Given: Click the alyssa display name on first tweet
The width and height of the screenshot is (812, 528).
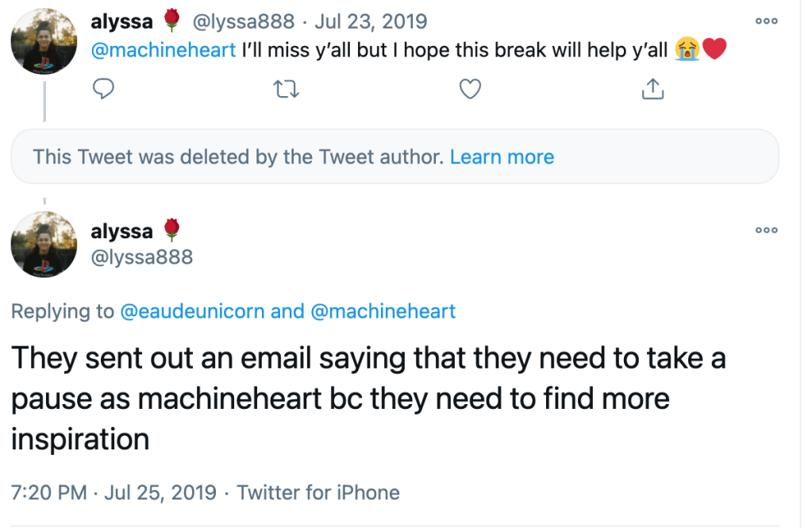Looking at the screenshot, I should pos(121,22).
